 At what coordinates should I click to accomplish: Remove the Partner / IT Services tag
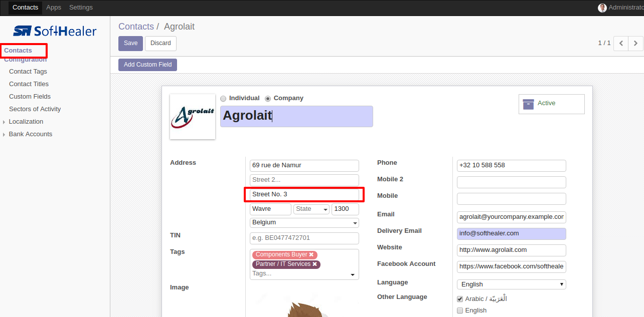click(314, 264)
